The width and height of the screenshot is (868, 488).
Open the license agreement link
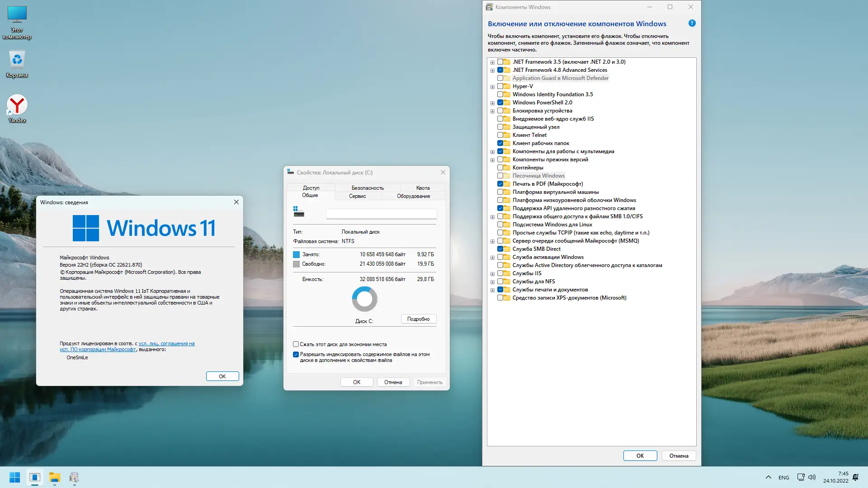tap(166, 344)
